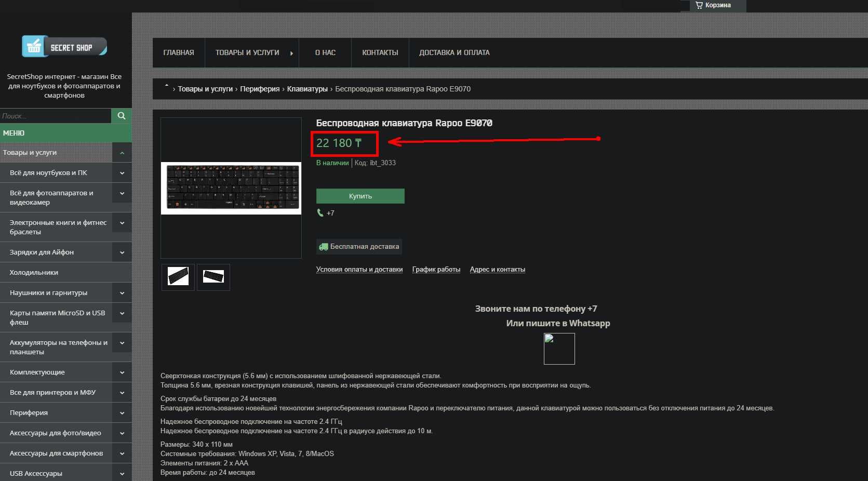Expand Всё для ноутбуков и ПК
The image size is (868, 481).
122,173
